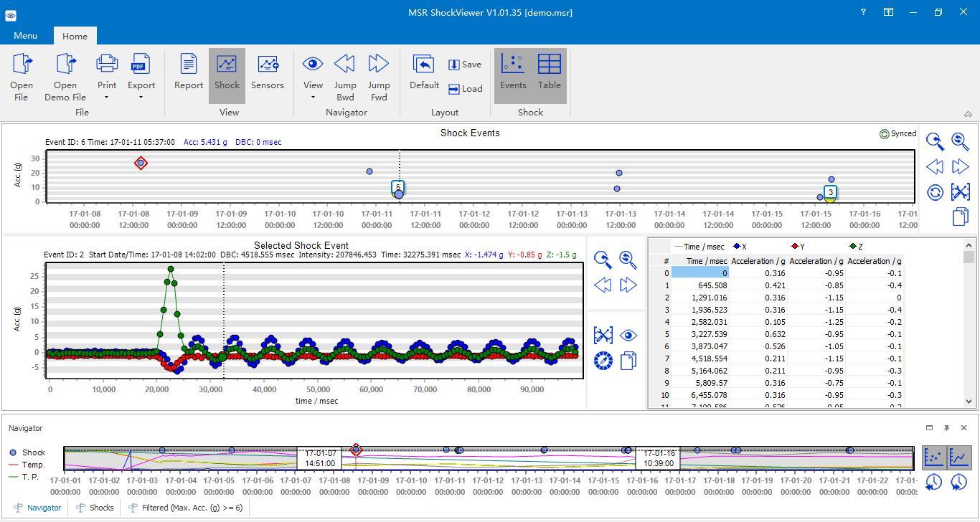Click the rewind clock icon in the Navigator
Image resolution: width=980 pixels, height=522 pixels.
933,483
